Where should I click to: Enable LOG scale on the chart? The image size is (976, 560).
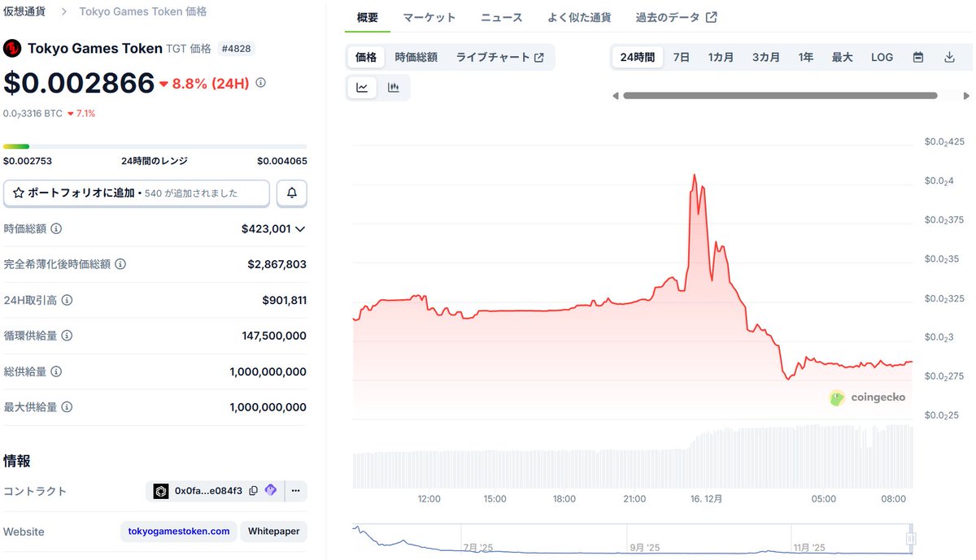881,57
